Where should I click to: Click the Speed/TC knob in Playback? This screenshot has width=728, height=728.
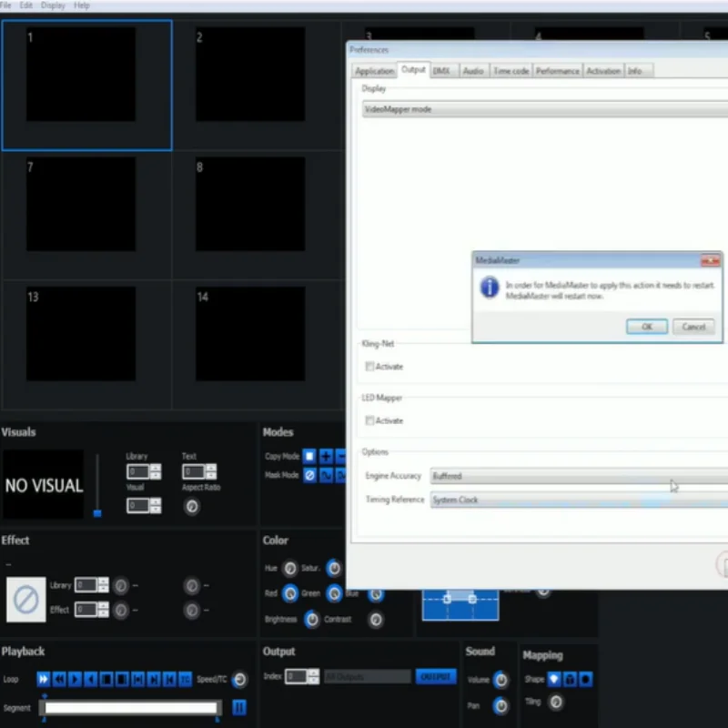239,680
